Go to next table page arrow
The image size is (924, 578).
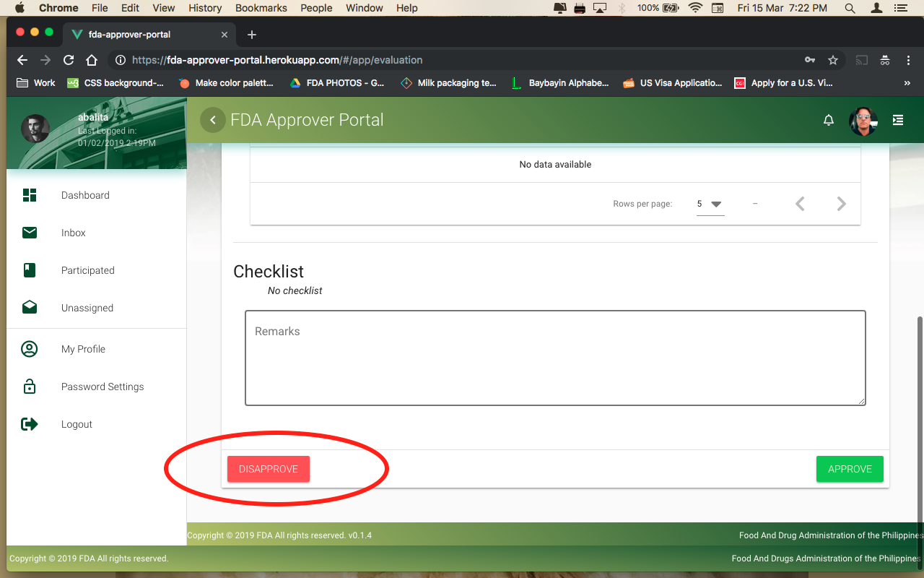841,204
